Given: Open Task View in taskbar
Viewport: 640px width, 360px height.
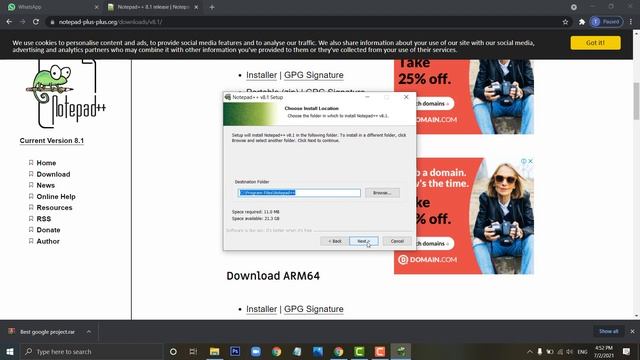Looking at the screenshot, I should point(193,351).
